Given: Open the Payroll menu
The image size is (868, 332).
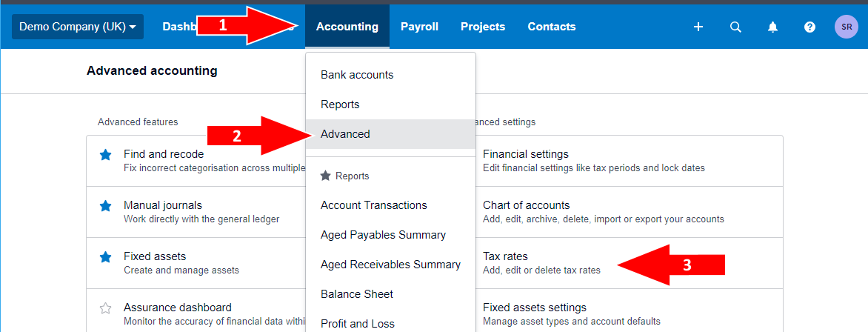Looking at the screenshot, I should 419,27.
